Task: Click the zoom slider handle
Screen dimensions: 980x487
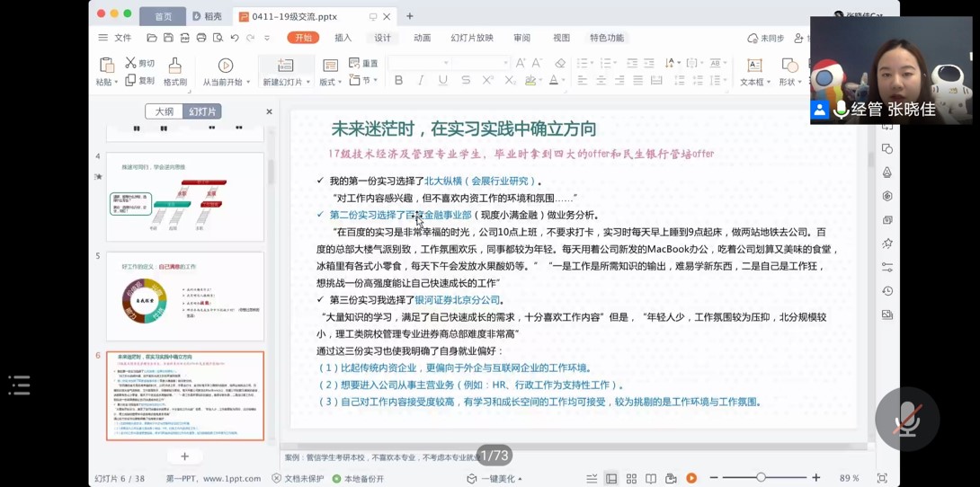Action: tap(761, 478)
